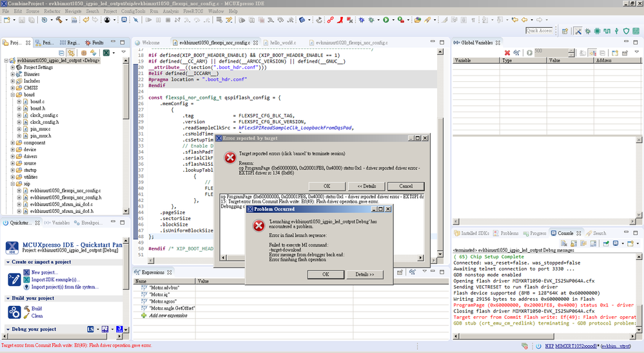Open the FreeRTOS menu

[x=193, y=11]
